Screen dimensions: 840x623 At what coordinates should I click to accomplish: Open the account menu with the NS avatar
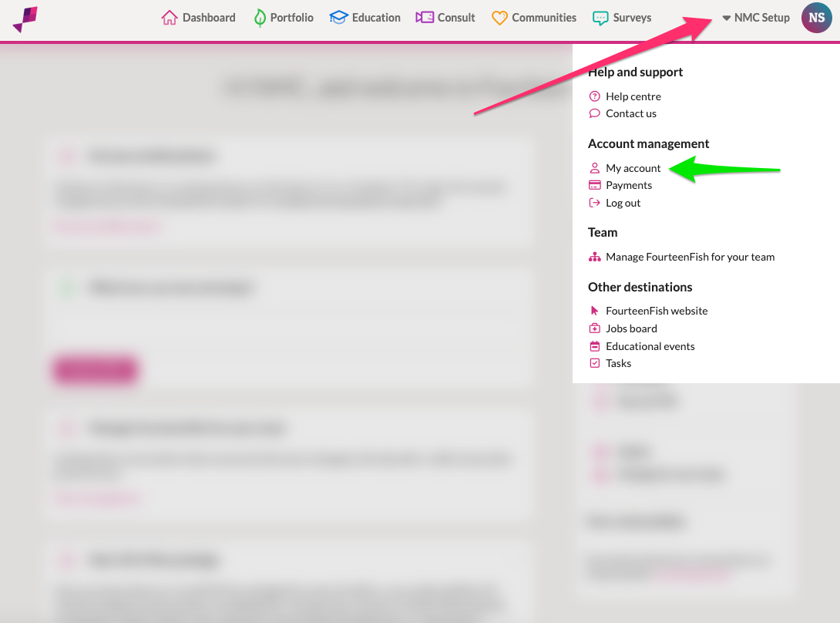816,17
